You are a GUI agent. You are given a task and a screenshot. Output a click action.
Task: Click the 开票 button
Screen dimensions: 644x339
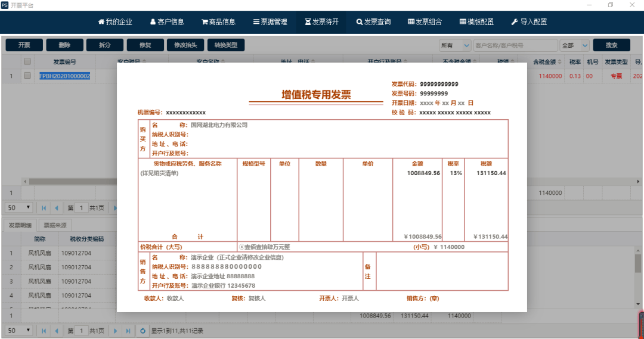24,45
